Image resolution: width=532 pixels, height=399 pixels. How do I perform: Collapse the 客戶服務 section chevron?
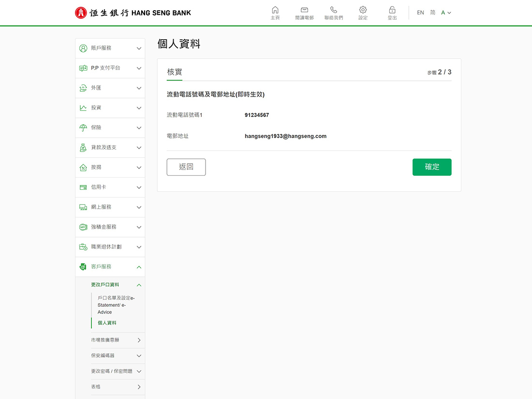coord(139,267)
